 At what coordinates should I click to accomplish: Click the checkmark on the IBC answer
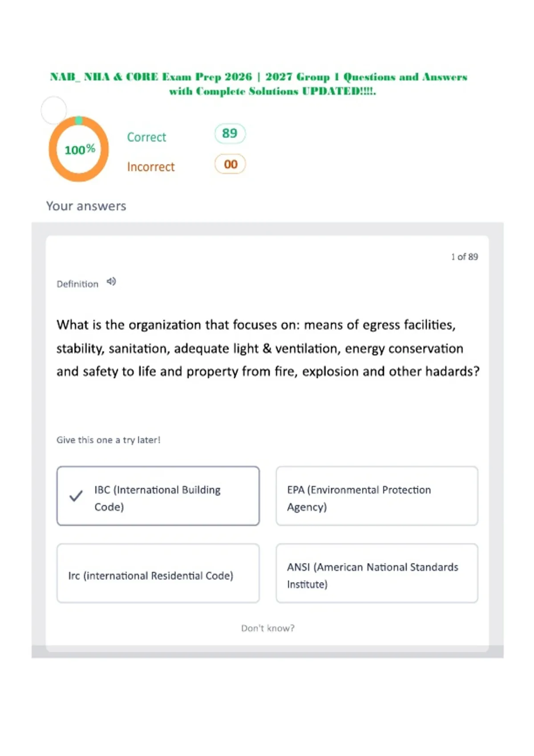pos(76,496)
